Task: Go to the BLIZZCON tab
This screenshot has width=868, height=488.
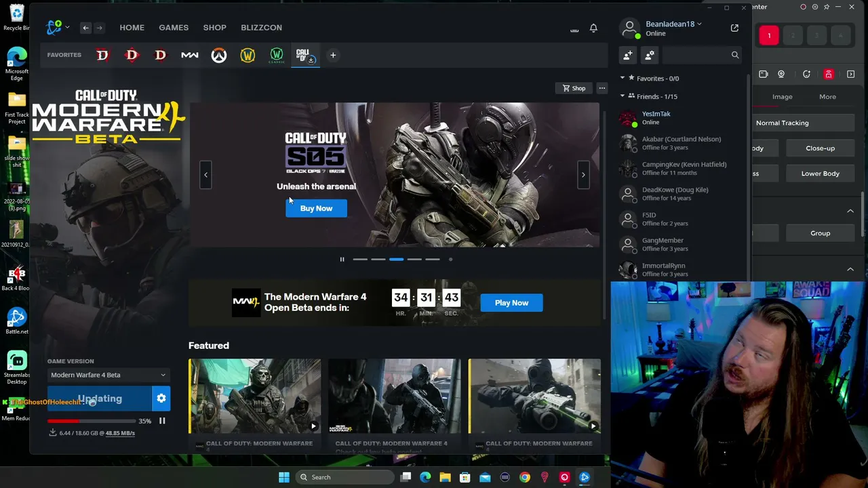Action: point(261,28)
